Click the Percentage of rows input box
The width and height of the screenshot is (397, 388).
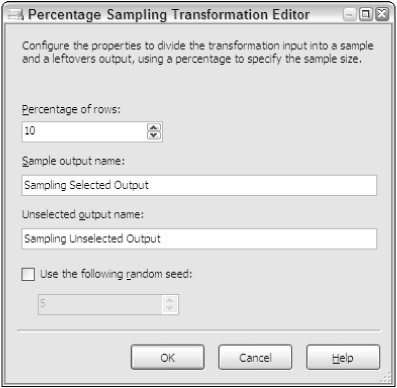tap(84, 132)
